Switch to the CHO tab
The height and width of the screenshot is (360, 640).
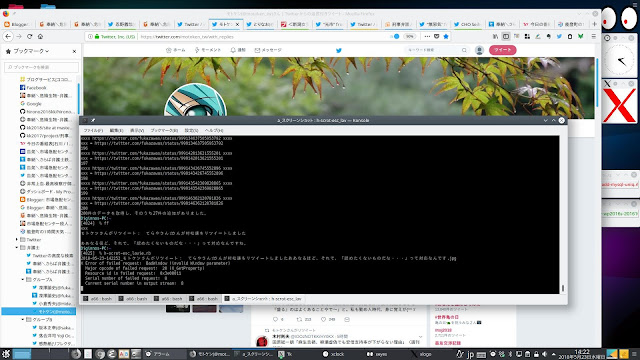[467, 24]
